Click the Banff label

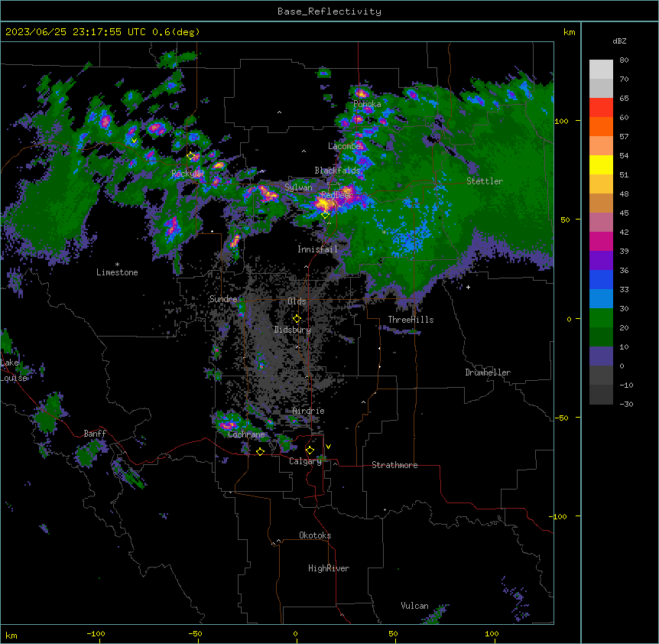[95, 434]
